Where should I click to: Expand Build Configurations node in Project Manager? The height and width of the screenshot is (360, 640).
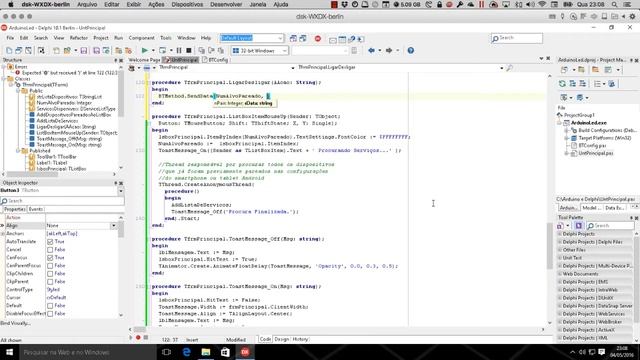567,131
